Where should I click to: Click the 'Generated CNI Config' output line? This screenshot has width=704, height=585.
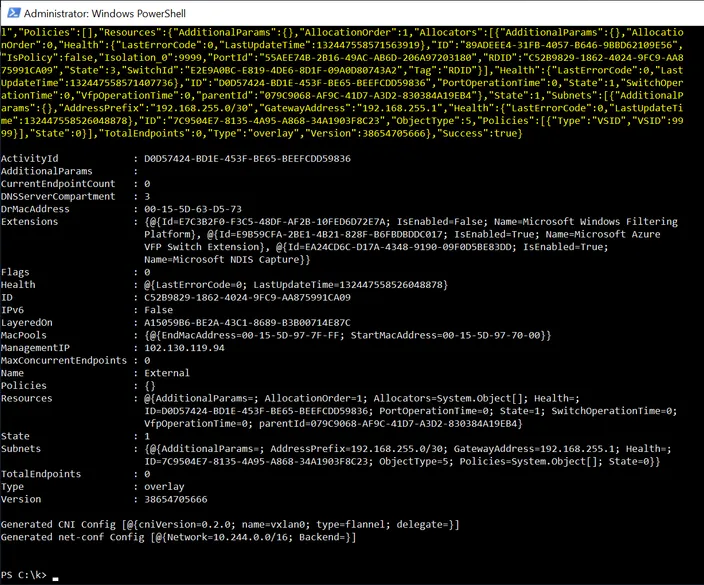[x=230, y=524]
